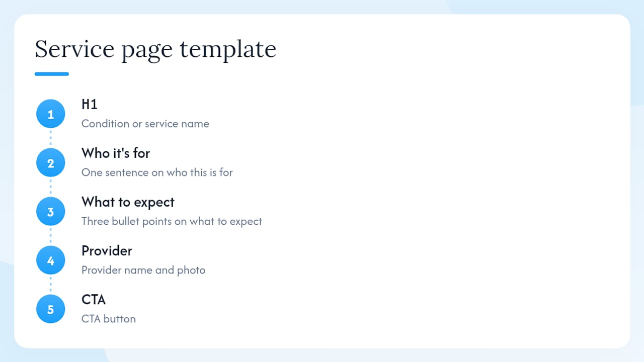
Task: Select the step 4 blue circle
Action: coord(51,260)
